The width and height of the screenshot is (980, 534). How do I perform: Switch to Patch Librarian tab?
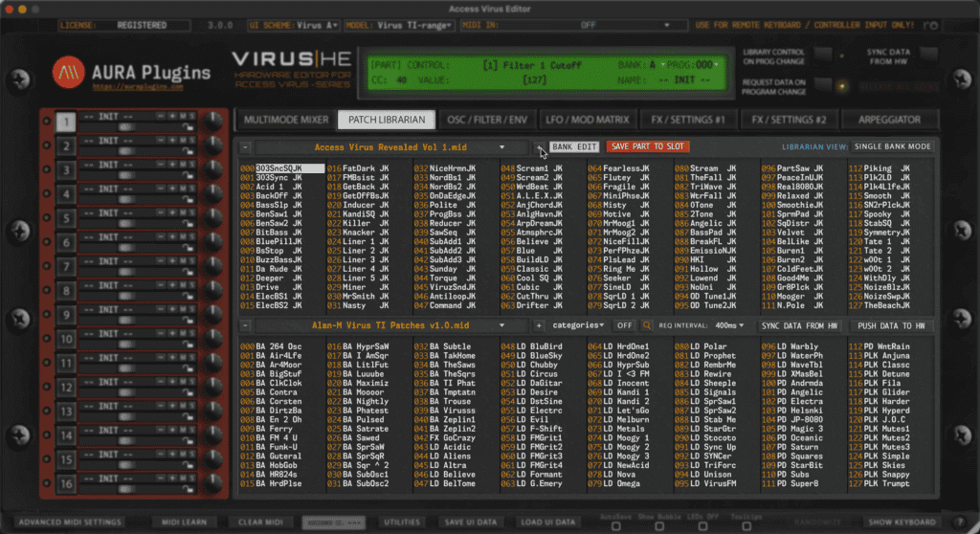[x=387, y=120]
